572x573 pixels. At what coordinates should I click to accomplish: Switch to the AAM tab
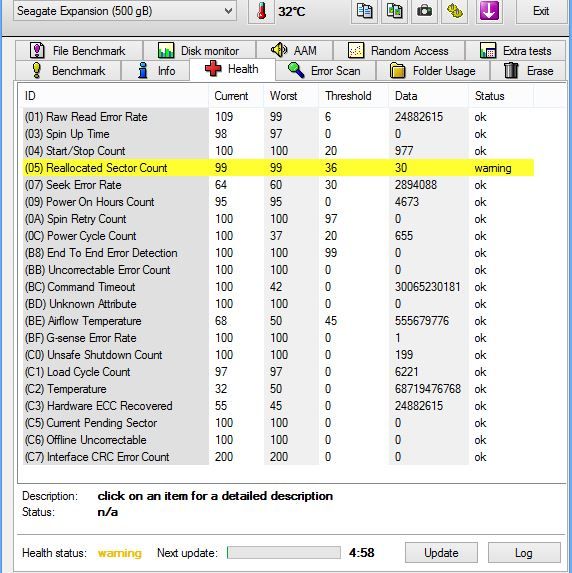tap(294, 50)
